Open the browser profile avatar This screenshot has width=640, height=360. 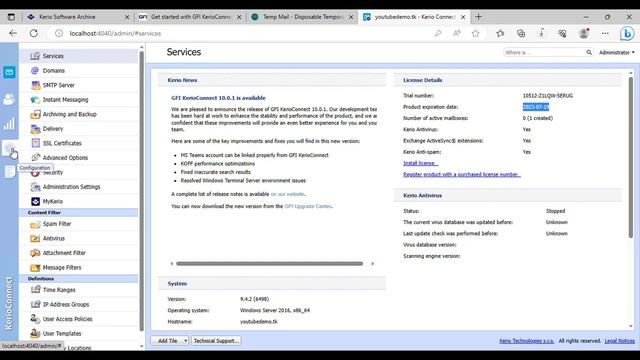click(x=584, y=33)
